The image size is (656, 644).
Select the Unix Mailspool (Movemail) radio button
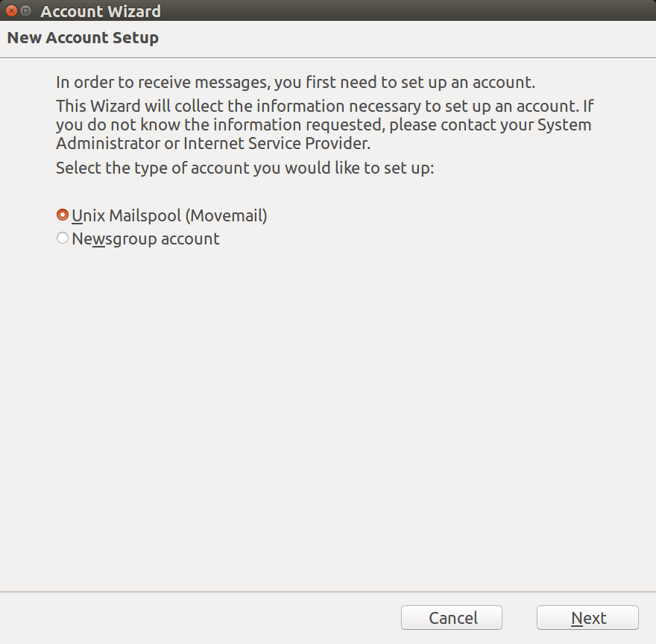click(63, 215)
